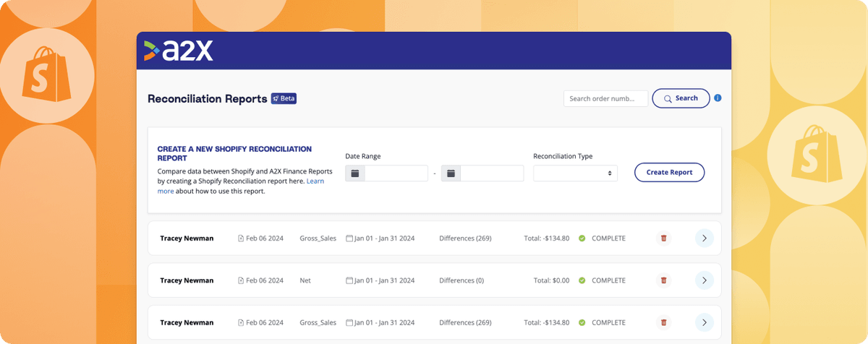Click the blue info icon beside Search
Viewport: 868px width, 344px height.
pyautogui.click(x=718, y=98)
